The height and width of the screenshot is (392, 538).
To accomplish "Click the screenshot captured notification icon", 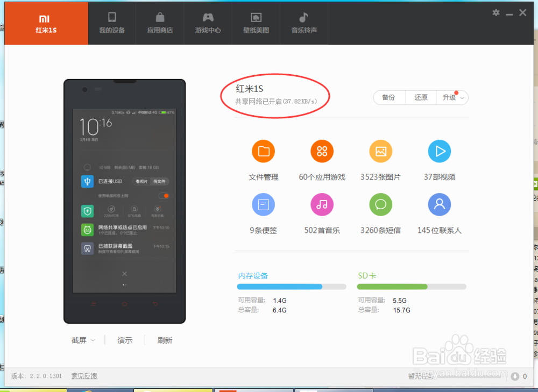I will pos(88,248).
